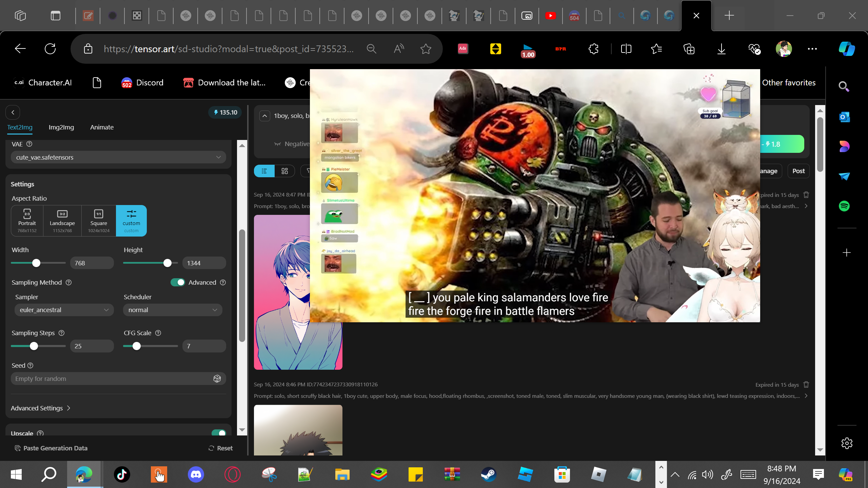Image resolution: width=868 pixels, height=488 pixels.
Task: Delete the Sep 16 8:46 PM generation
Action: coord(806,385)
